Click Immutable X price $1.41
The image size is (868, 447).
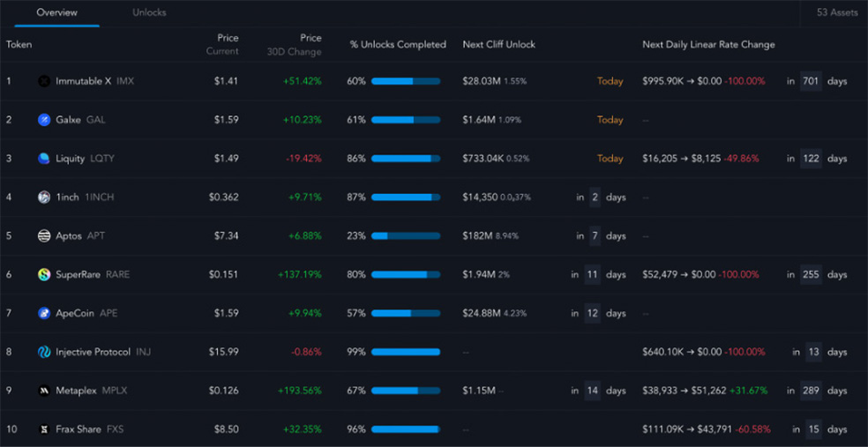(227, 81)
